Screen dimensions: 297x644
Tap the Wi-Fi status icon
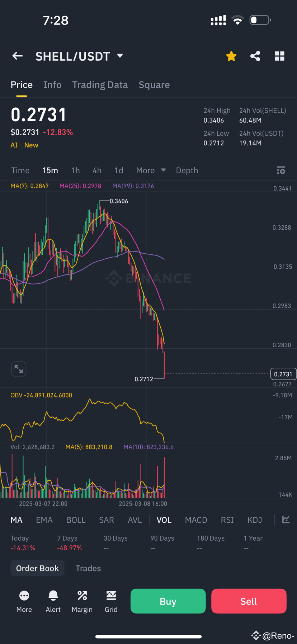pyautogui.click(x=237, y=20)
